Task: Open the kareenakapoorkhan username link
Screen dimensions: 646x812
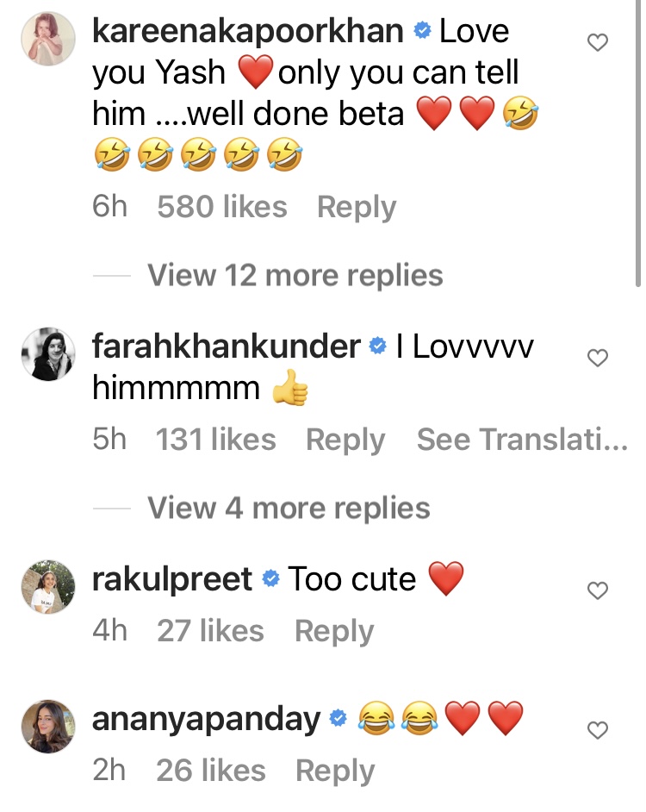Action: tap(248, 32)
